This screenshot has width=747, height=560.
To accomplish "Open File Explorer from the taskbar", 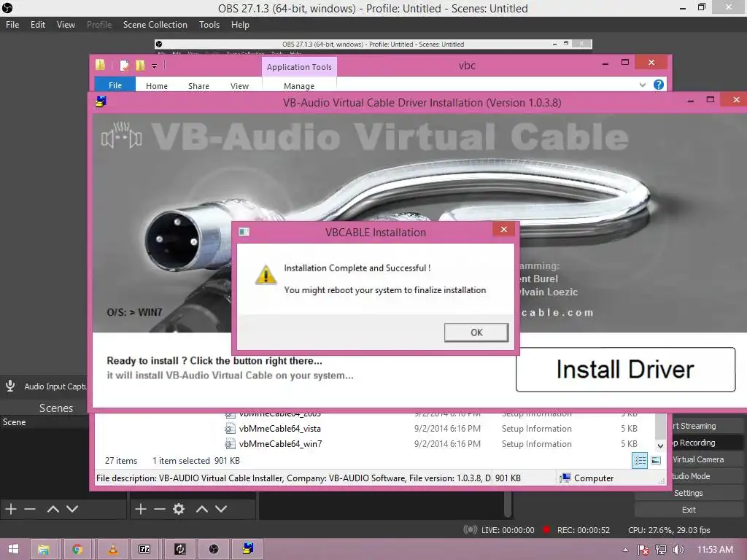I will (44, 549).
